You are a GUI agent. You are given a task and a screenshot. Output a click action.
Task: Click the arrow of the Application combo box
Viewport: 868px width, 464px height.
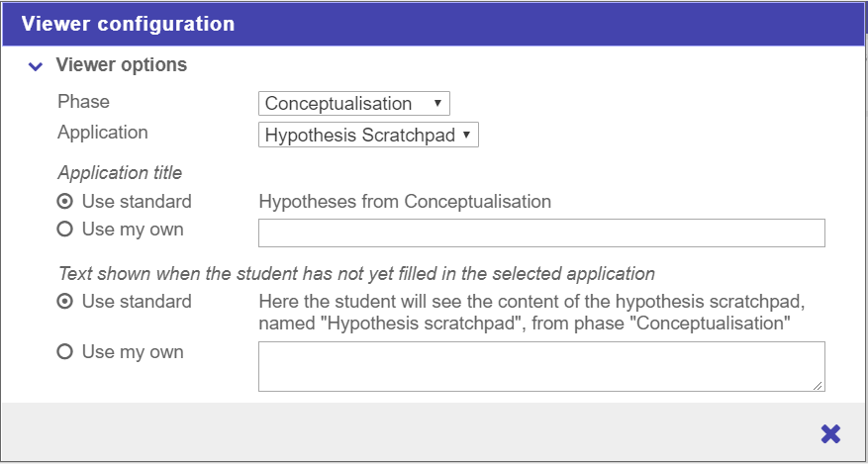[x=466, y=135]
